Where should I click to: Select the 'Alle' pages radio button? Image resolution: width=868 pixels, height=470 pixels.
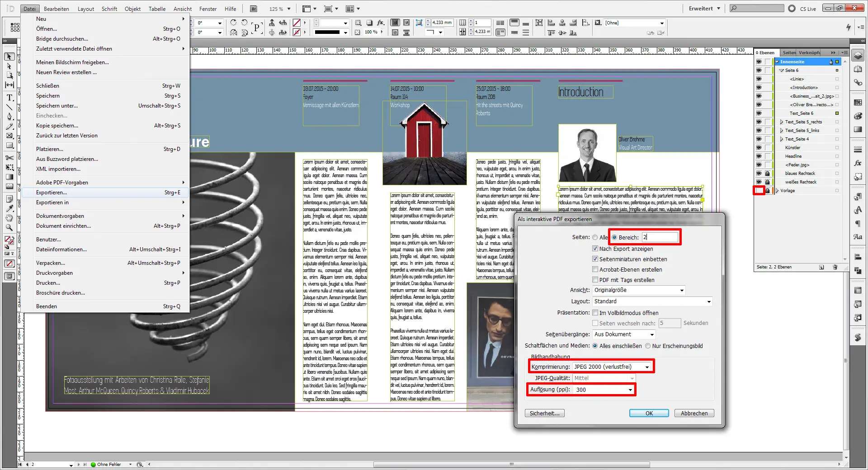click(x=595, y=238)
